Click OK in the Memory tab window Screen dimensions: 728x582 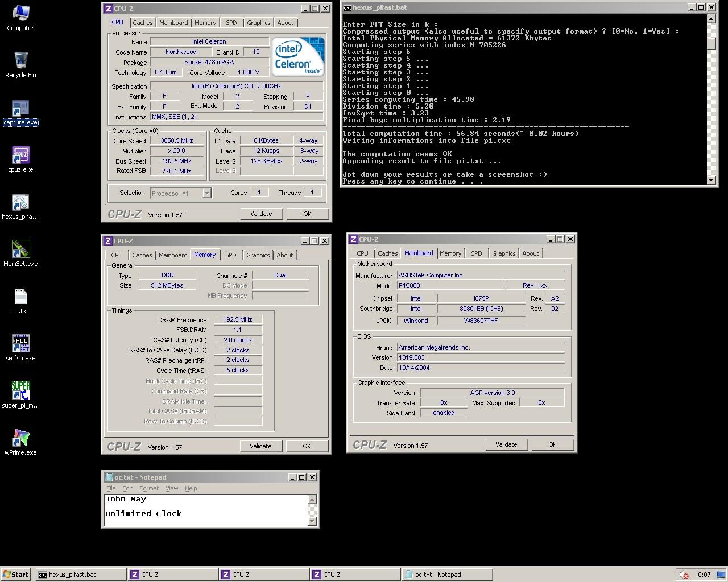coord(307,446)
